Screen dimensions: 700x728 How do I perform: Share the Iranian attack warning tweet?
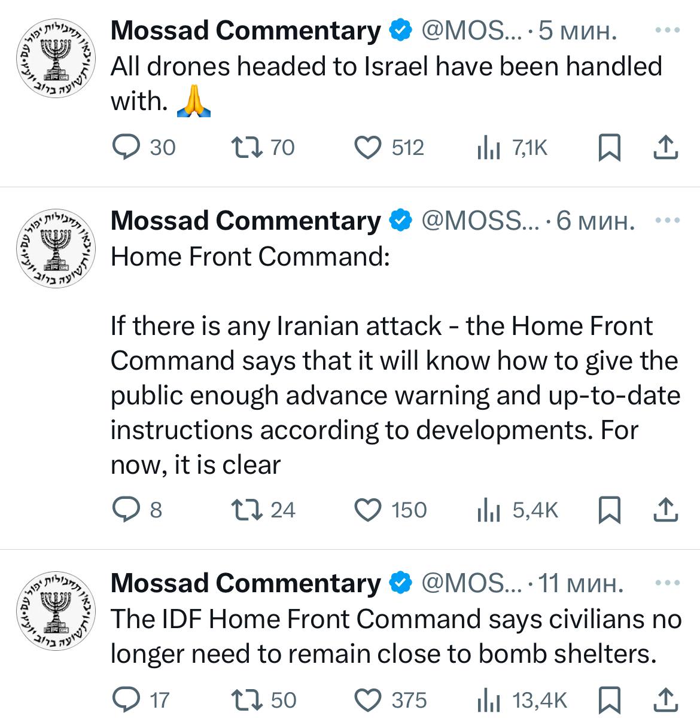[x=665, y=510]
